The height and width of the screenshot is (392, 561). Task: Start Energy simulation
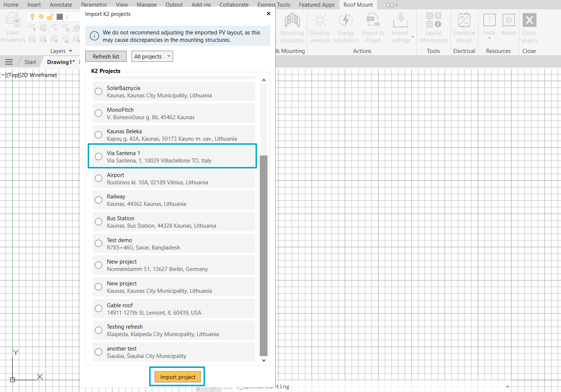pos(345,27)
